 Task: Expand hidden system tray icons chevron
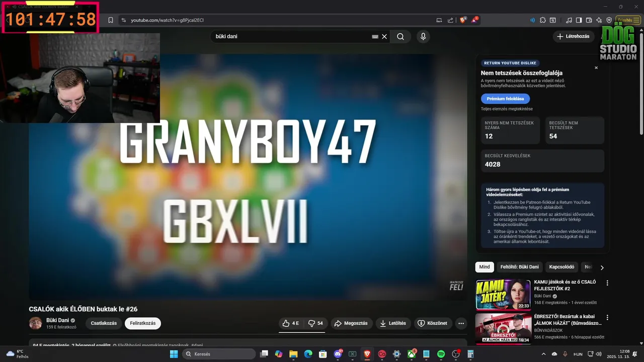[543, 354]
